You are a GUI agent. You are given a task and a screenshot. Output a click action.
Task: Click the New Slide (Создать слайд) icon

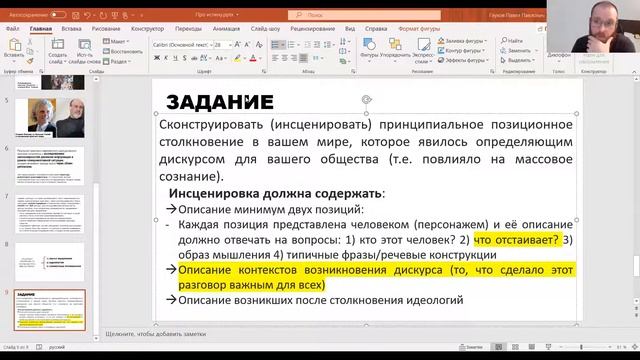58,44
